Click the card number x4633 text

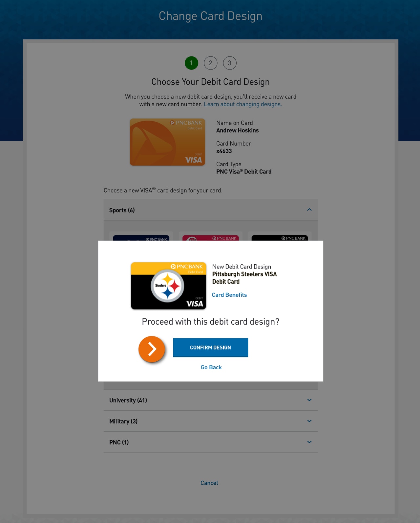[x=224, y=151]
